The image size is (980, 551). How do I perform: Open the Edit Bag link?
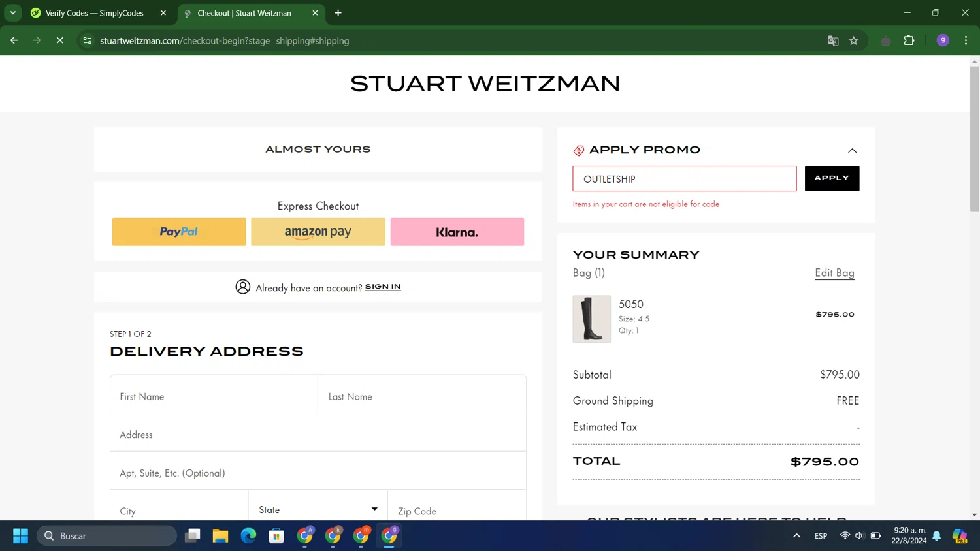(x=834, y=273)
